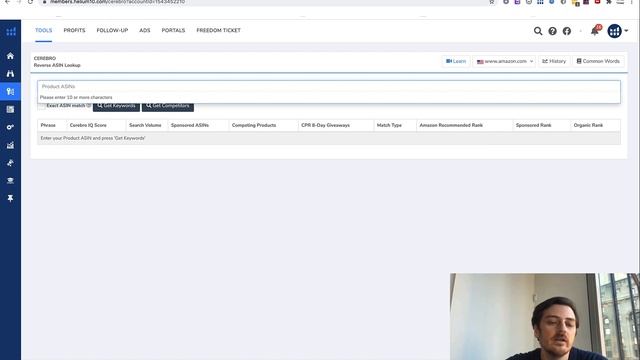Open the key icon tool in sidebar
This screenshot has height=360, width=640.
[10, 127]
